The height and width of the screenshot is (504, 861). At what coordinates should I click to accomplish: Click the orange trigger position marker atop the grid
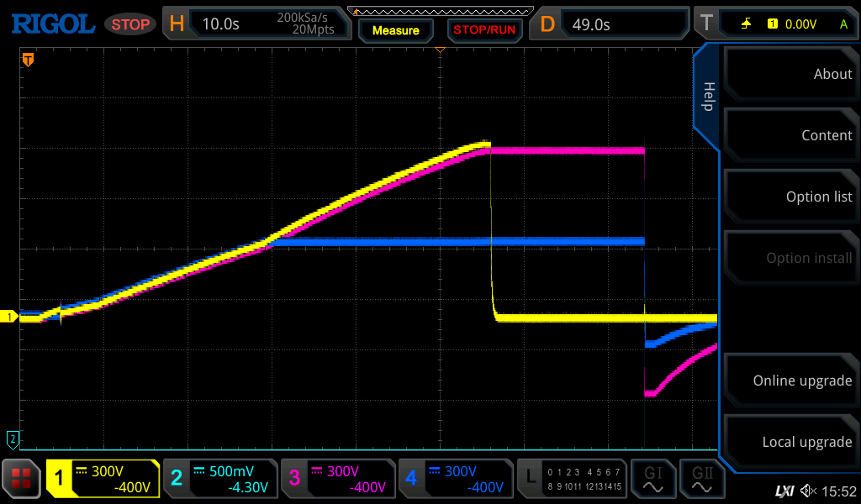point(440,51)
